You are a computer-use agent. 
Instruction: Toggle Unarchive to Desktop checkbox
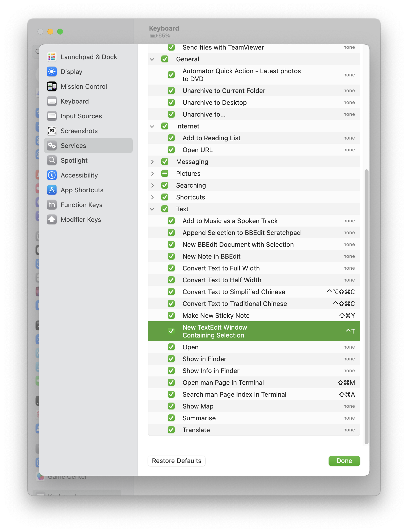[x=171, y=103]
